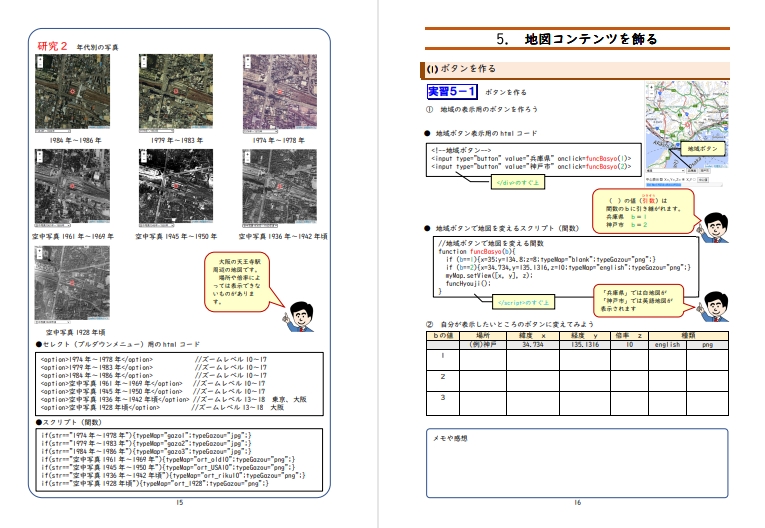
Task: Click the step ① 地域の表示用のボタンを作ろう
Action: click(x=482, y=109)
